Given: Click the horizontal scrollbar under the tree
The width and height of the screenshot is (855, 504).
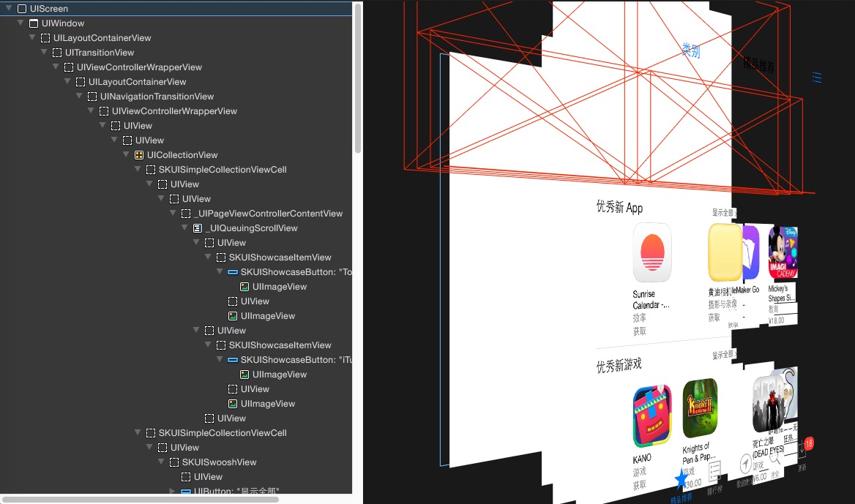Looking at the screenshot, I should 141,499.
